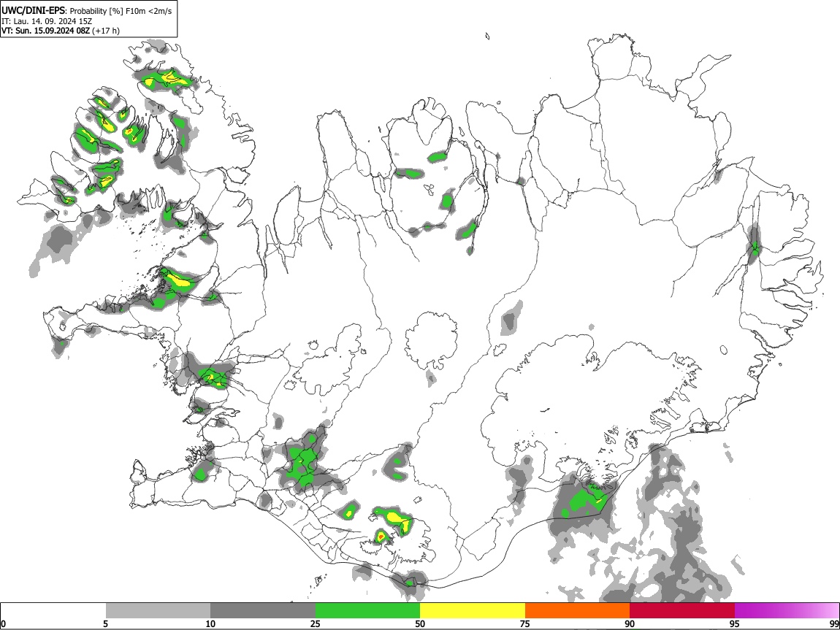Image resolution: width=840 pixels, height=630 pixels.
Task: Click the '(+17 h)' forecast offset text
Action: pyautogui.click(x=106, y=31)
